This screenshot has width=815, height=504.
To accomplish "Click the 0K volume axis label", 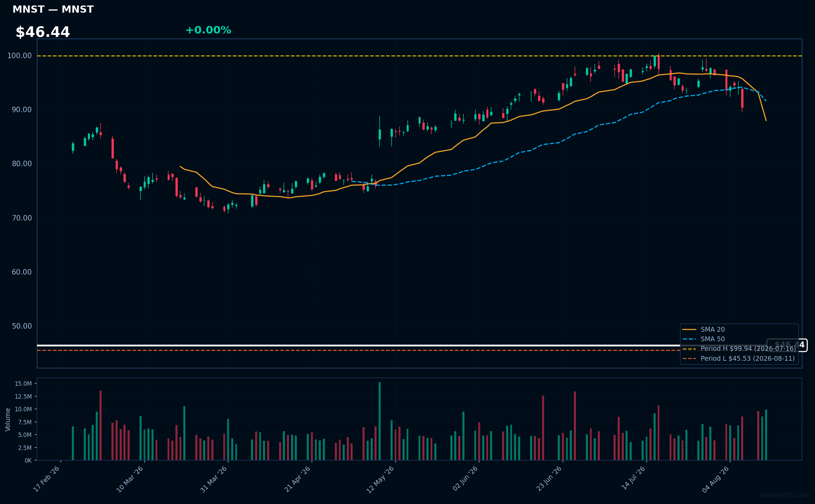I will tap(28, 461).
